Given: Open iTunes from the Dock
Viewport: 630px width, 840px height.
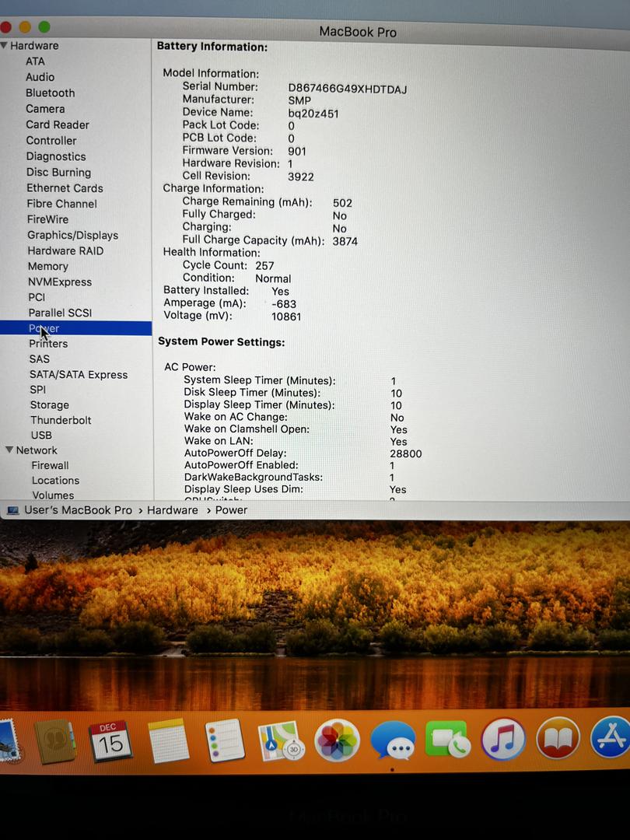Looking at the screenshot, I should click(503, 739).
